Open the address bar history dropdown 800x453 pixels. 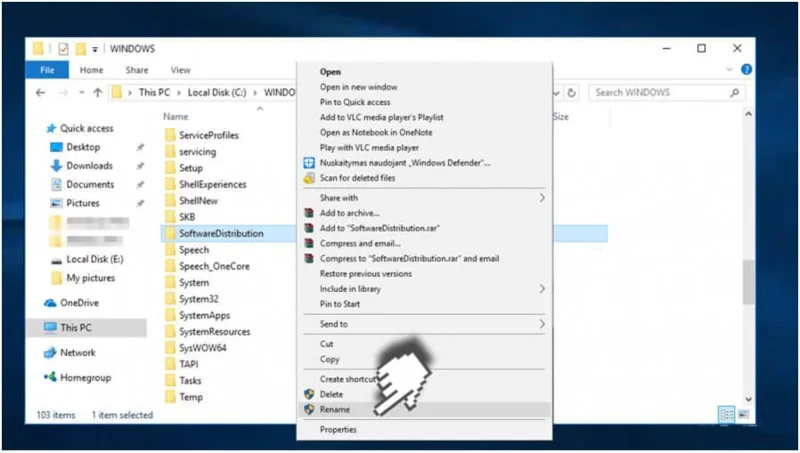pos(557,93)
